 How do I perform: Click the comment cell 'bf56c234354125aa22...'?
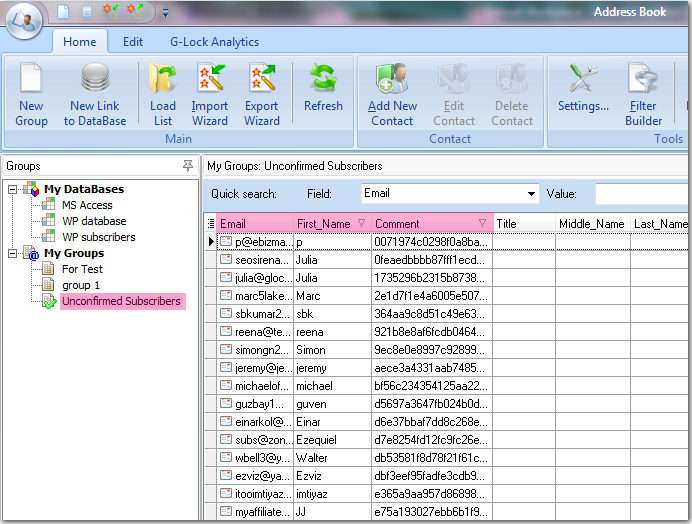(432, 386)
